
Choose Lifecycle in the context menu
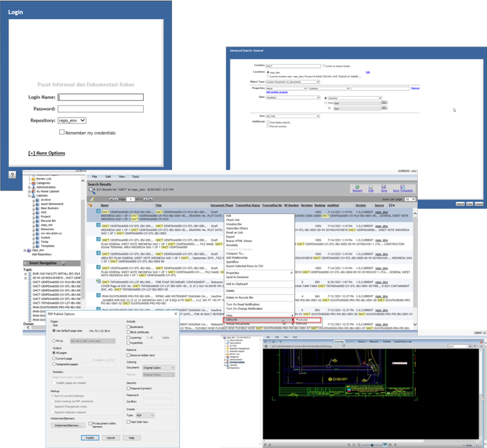(x=232, y=320)
